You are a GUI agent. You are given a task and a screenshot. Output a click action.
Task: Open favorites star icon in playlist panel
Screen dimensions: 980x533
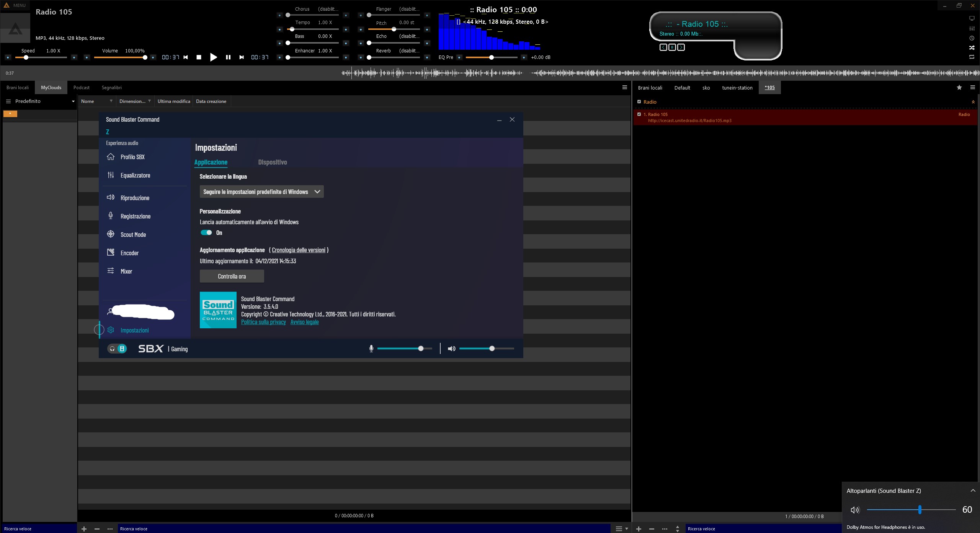(x=959, y=88)
